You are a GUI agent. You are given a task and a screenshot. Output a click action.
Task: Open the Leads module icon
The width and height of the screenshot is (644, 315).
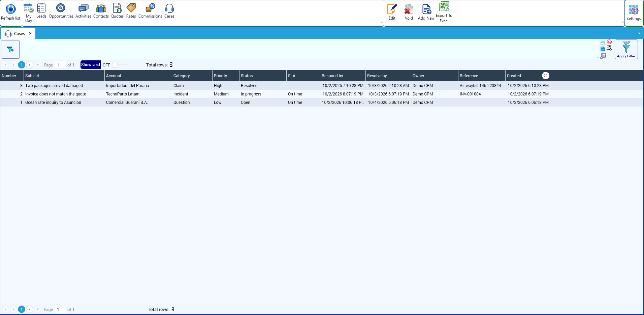tap(41, 8)
